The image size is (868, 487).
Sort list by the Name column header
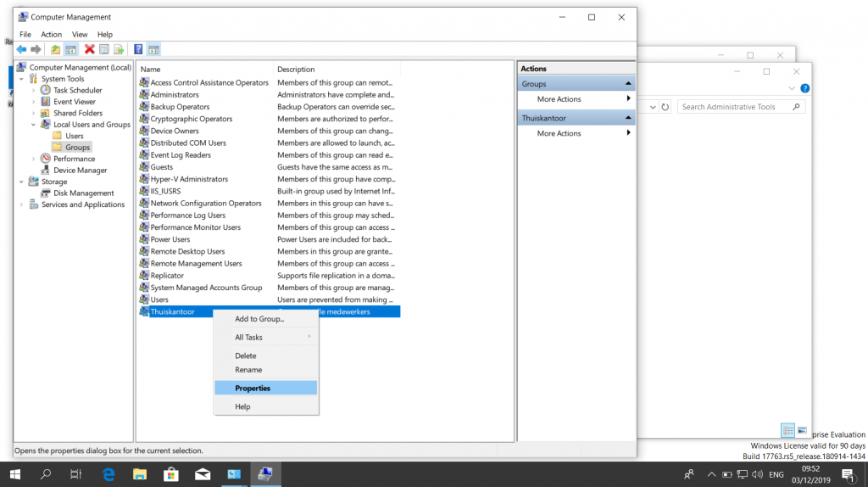click(205, 70)
